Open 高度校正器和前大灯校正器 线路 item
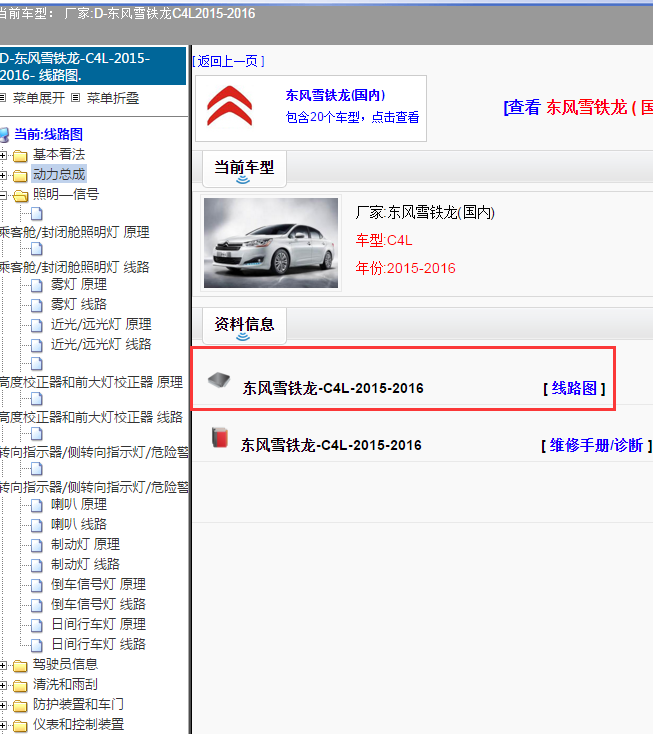The image size is (653, 734). click(x=91, y=417)
